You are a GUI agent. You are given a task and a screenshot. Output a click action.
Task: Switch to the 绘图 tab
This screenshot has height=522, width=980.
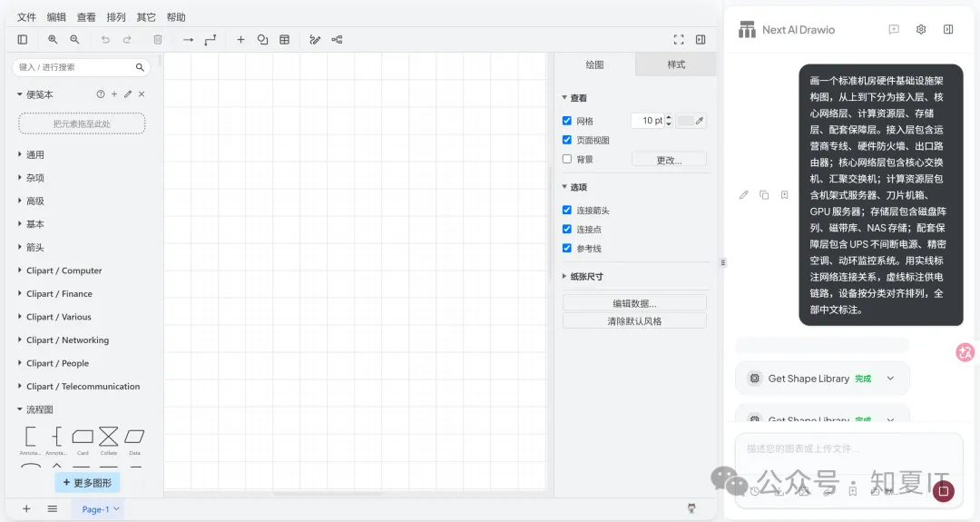pos(594,64)
